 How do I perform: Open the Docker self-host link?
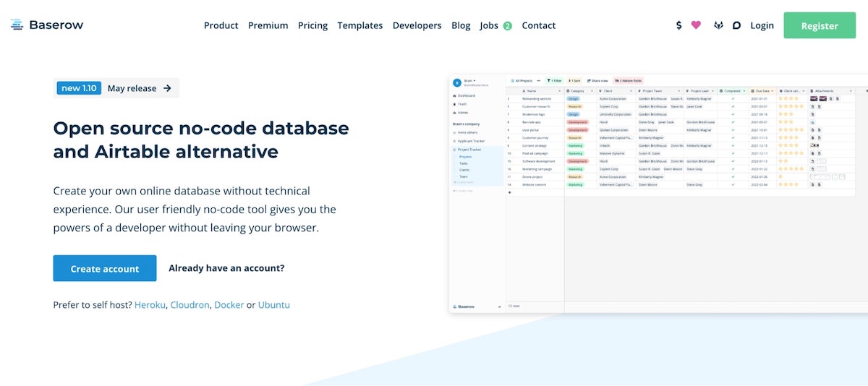pos(229,305)
